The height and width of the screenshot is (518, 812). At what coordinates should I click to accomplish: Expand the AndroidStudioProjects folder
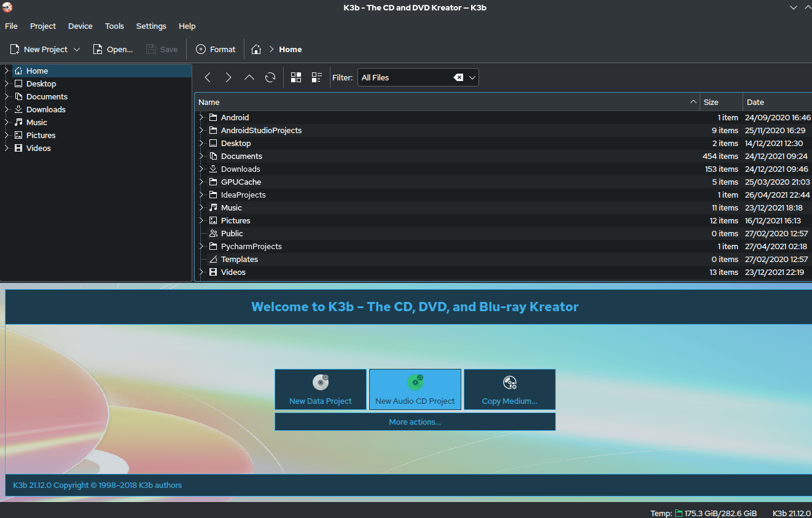coord(201,130)
